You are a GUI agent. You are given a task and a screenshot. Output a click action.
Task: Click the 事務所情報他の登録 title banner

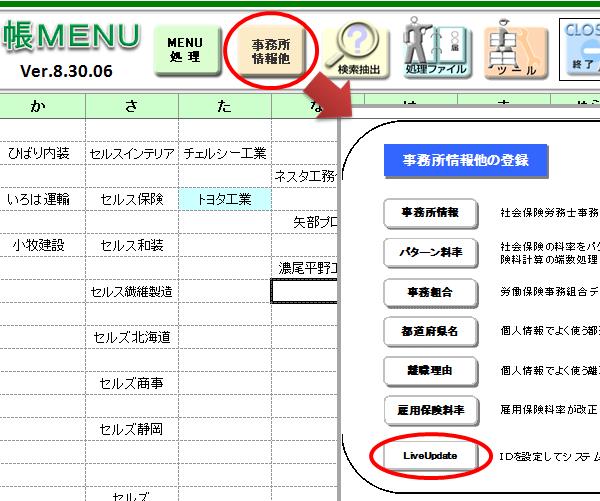(466, 160)
